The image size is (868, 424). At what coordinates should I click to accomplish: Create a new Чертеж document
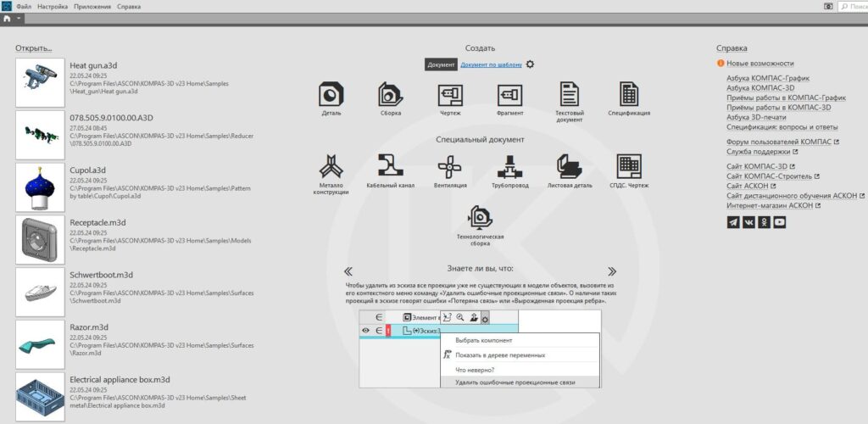(x=450, y=95)
